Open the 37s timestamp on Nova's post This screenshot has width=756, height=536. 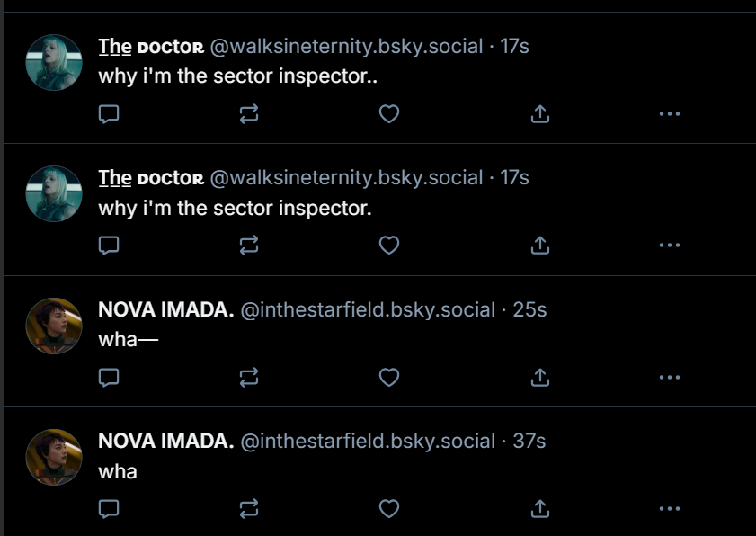[529, 441]
